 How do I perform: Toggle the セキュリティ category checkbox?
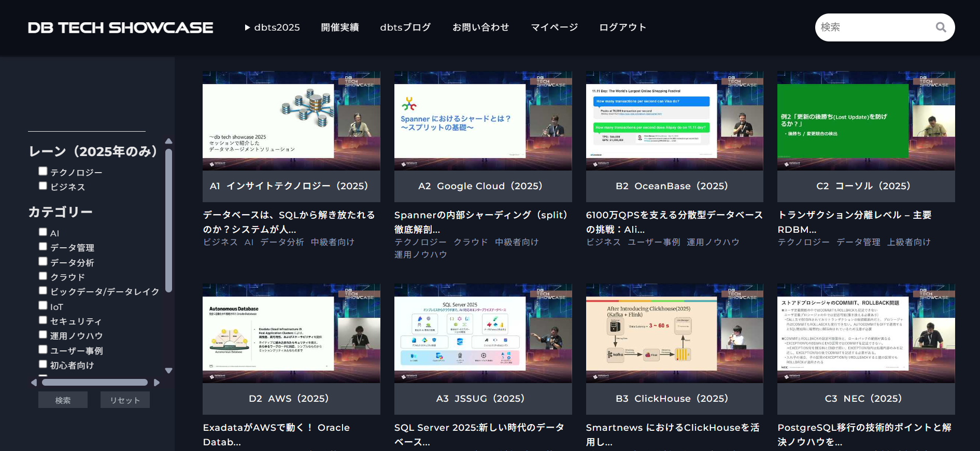tap(43, 320)
